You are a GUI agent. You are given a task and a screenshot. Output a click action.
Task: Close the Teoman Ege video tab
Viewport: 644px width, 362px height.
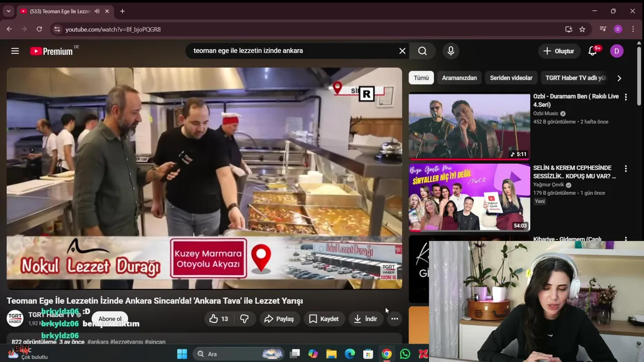click(x=107, y=11)
